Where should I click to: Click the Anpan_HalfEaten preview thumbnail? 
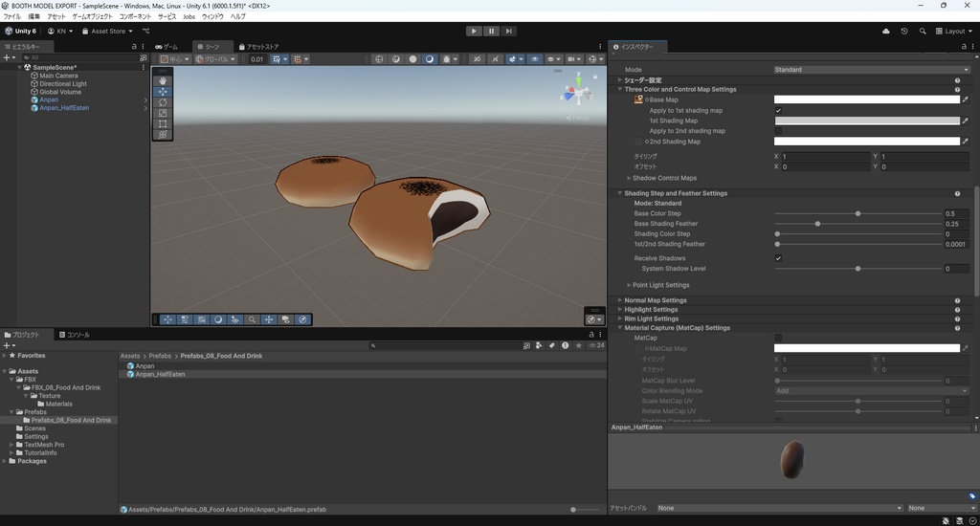tap(791, 460)
